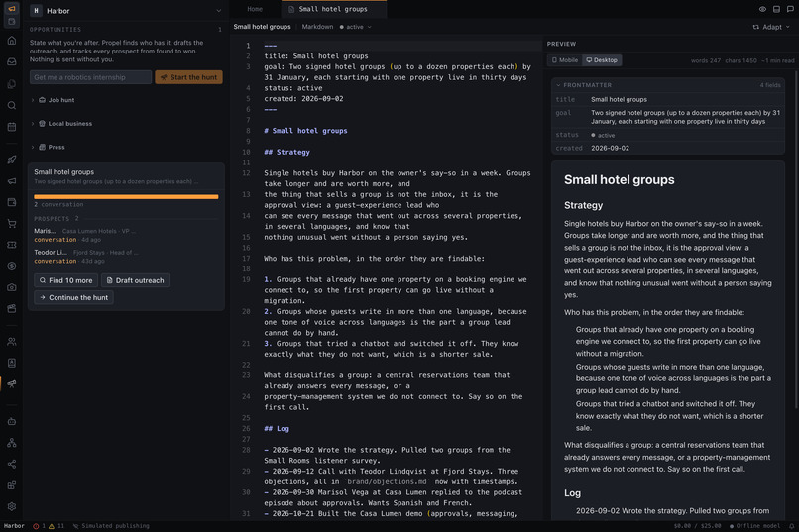Click the ## Strategy heading in editor
The width and height of the screenshot is (799, 532).
point(286,153)
